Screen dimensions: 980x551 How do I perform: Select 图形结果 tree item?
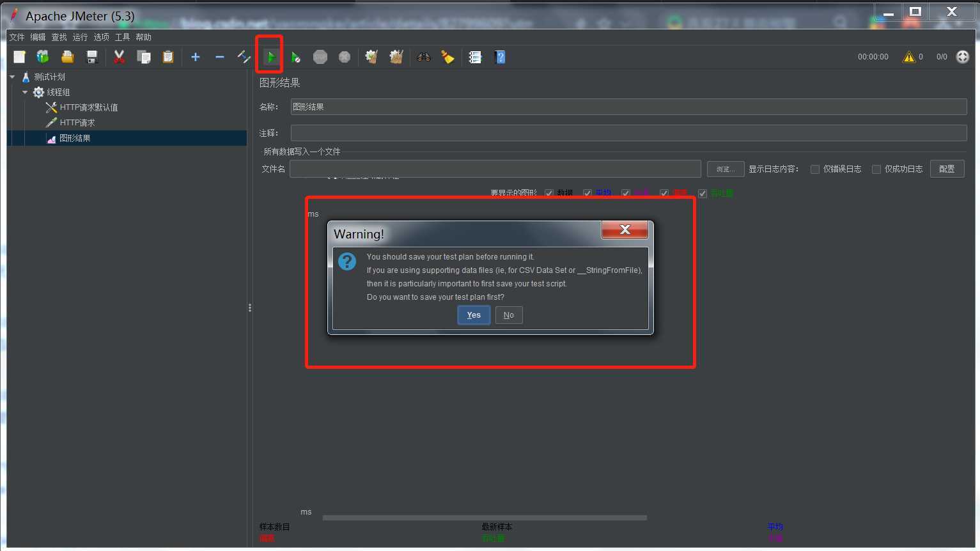click(x=75, y=138)
